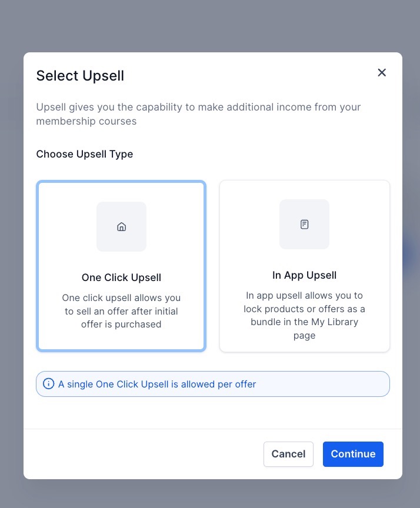This screenshot has height=508, width=420.
Task: Click the document icon in In App Upsell
Action: (x=304, y=225)
